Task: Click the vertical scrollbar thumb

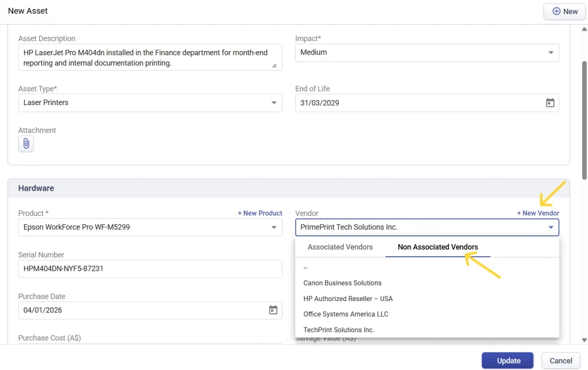Action: point(585,120)
